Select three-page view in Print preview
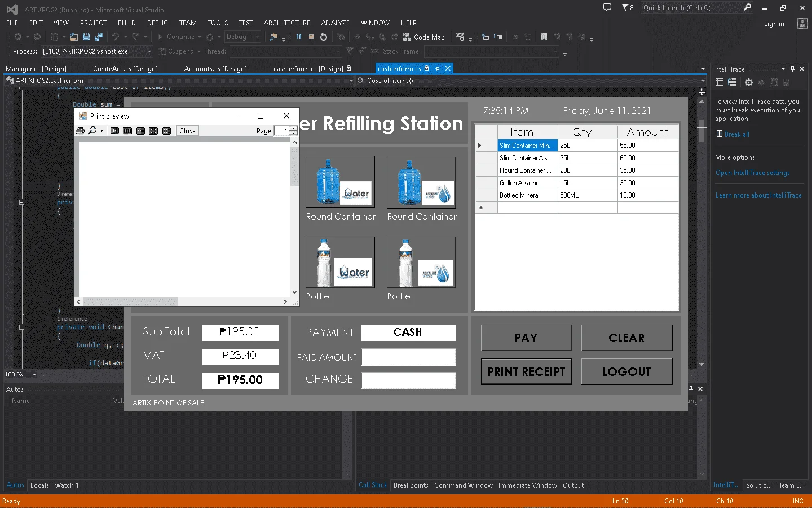This screenshot has height=508, width=812. [141, 131]
